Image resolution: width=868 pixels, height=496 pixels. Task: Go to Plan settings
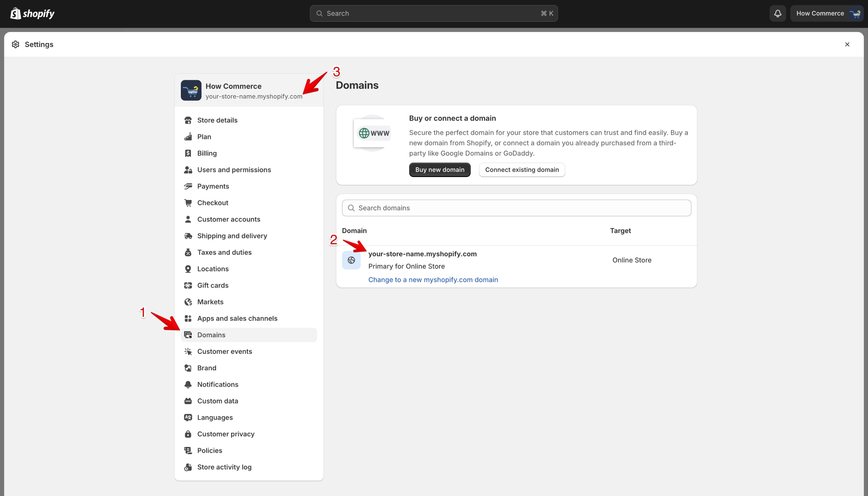point(249,137)
